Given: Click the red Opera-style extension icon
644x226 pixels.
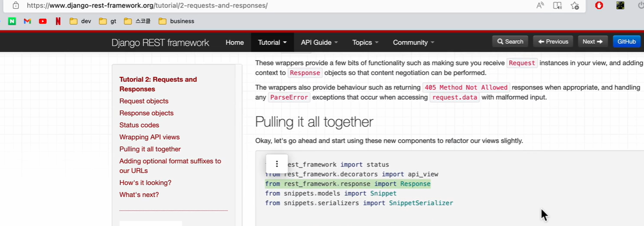Looking at the screenshot, I should [600, 5].
